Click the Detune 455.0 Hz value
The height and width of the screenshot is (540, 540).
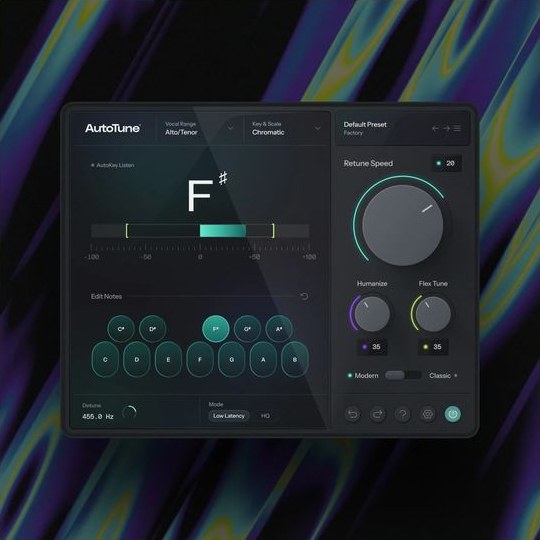coord(98,417)
